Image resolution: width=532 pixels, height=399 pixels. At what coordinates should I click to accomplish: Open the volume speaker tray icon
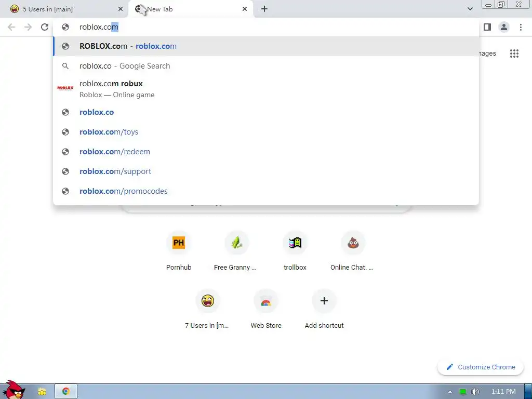[475, 392]
